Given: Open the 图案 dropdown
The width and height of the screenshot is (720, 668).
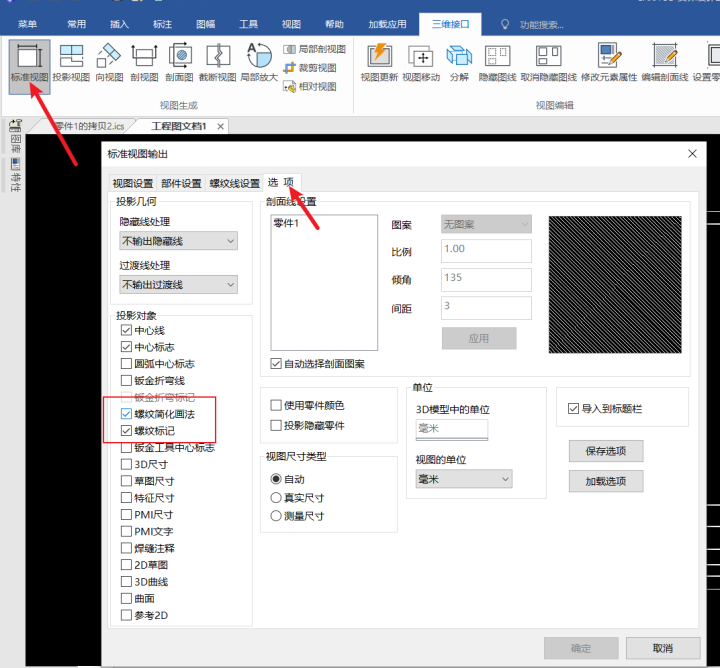Looking at the screenshot, I should pyautogui.click(x=486, y=225).
